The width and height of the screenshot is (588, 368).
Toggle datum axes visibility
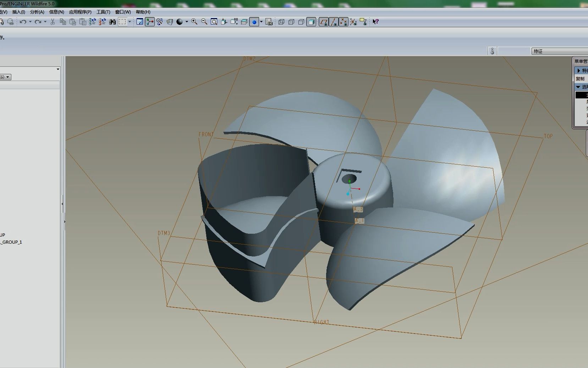click(334, 22)
